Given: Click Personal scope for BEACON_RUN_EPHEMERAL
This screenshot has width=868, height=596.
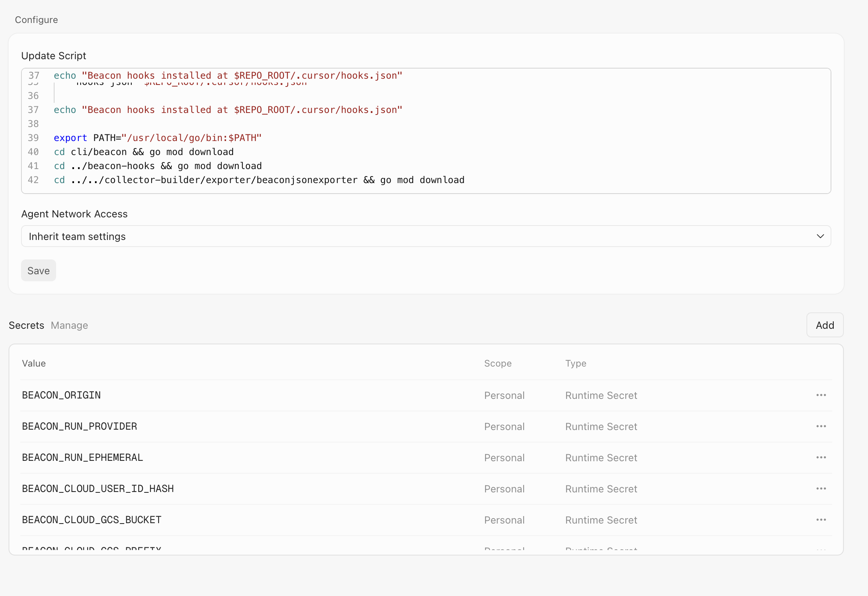Looking at the screenshot, I should point(505,458).
